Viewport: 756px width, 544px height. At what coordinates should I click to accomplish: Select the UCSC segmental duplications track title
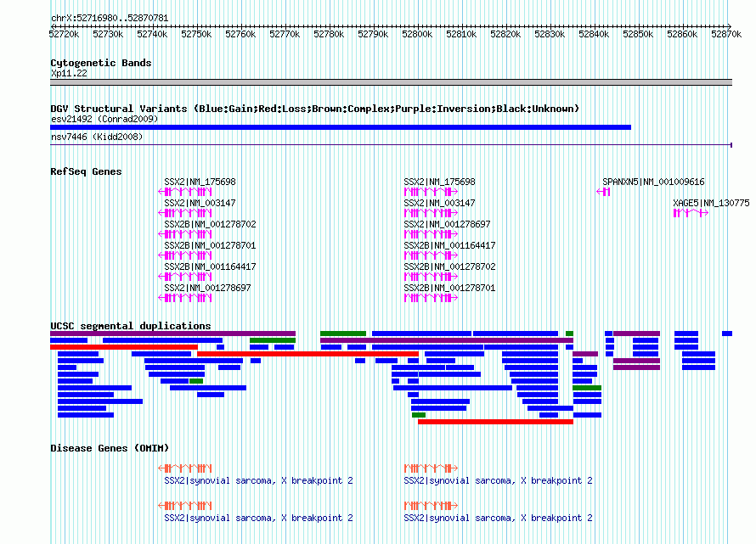click(x=130, y=326)
